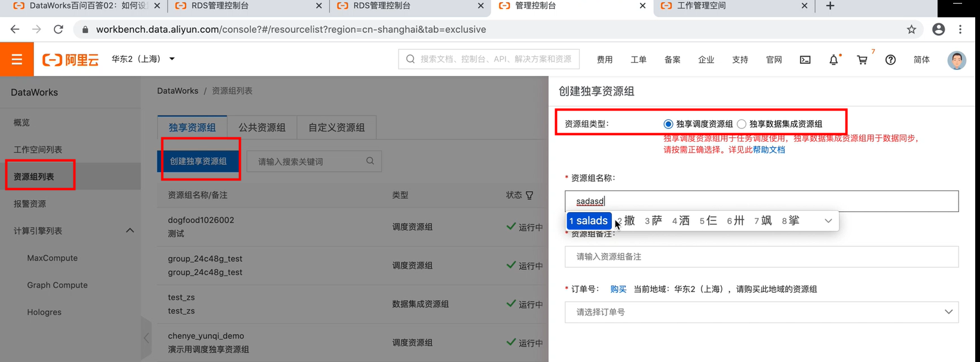Open 企业 in the top navigation
The width and height of the screenshot is (980, 362).
[x=706, y=60]
